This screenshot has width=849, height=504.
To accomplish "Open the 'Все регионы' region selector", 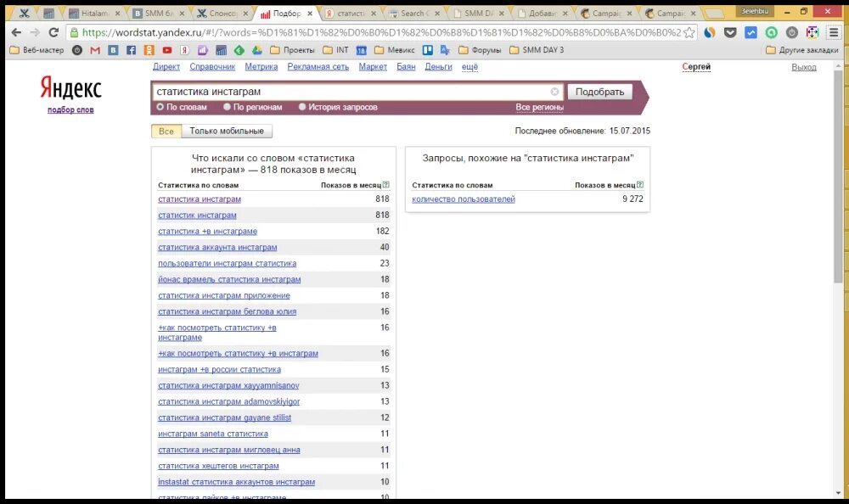I will click(539, 107).
